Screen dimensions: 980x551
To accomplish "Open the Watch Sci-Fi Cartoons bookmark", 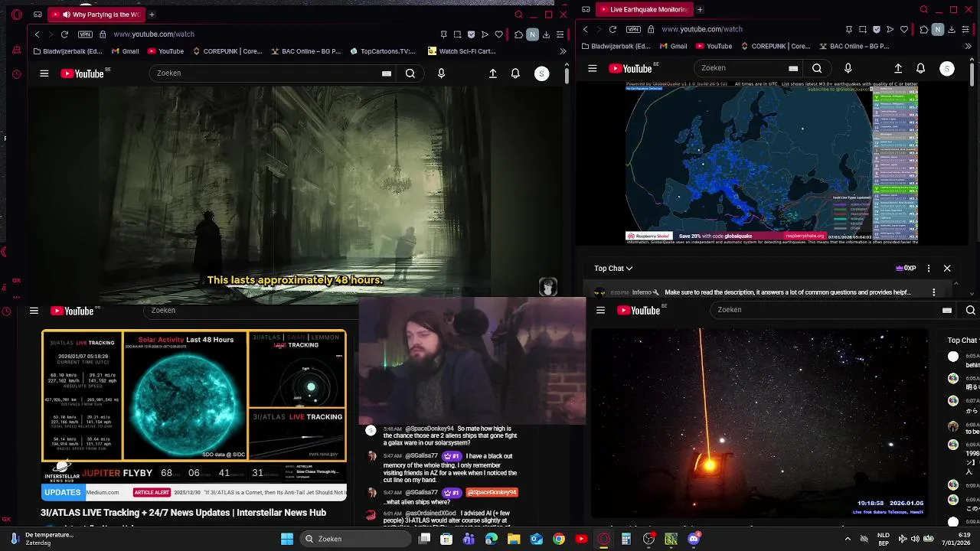I will (x=462, y=51).
